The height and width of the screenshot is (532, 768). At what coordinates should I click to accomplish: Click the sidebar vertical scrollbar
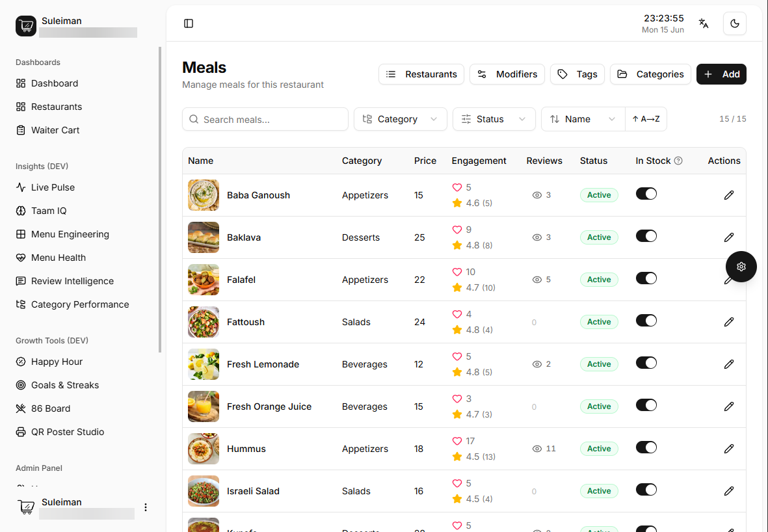(x=160, y=200)
